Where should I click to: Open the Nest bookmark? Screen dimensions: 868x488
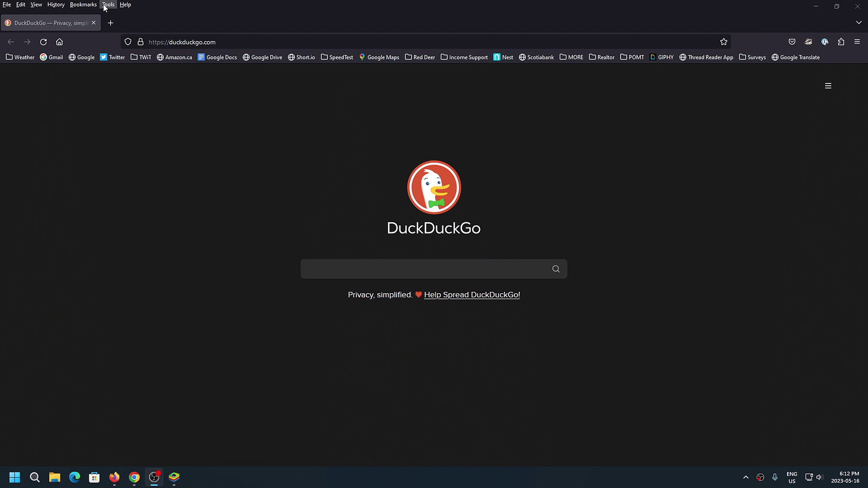[x=503, y=57]
